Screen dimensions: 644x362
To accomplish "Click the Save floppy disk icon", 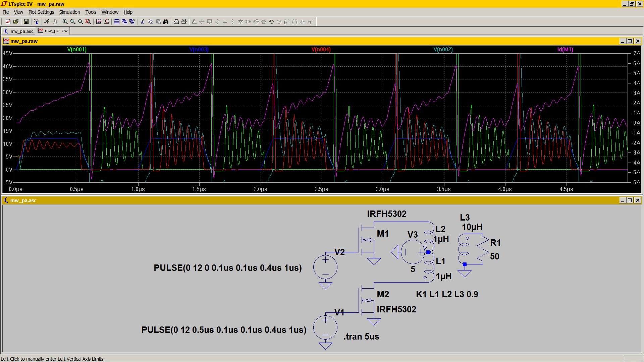I will [x=26, y=22].
